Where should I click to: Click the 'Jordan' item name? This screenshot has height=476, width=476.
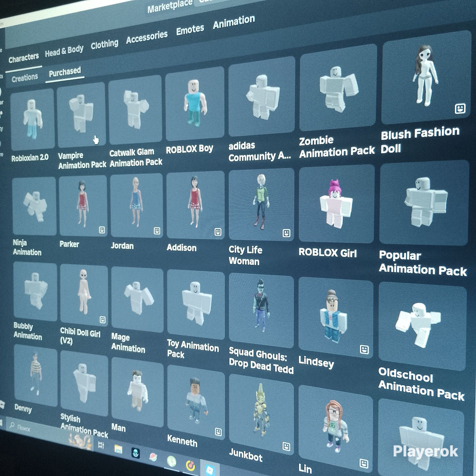(122, 246)
